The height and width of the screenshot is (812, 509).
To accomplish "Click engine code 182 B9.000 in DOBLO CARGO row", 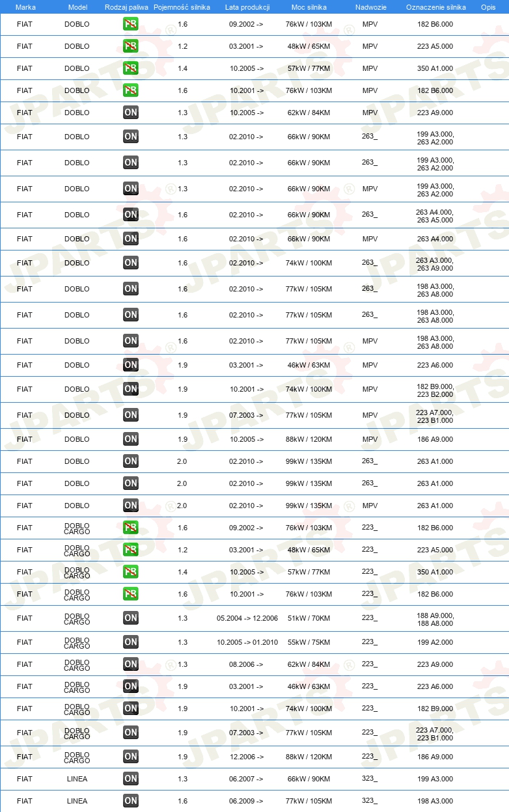I will click(x=435, y=709).
